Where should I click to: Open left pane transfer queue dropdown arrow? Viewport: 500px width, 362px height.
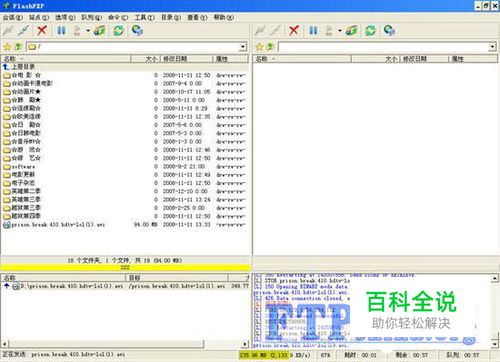coord(88,31)
